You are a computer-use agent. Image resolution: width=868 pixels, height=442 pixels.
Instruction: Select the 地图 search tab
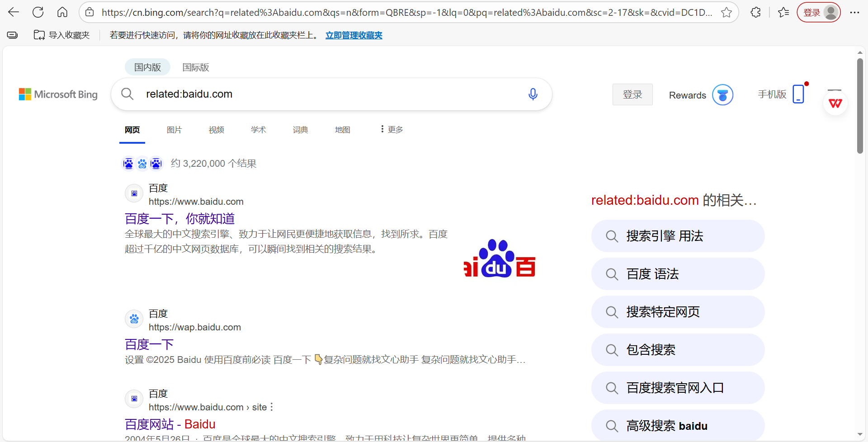pyautogui.click(x=342, y=130)
